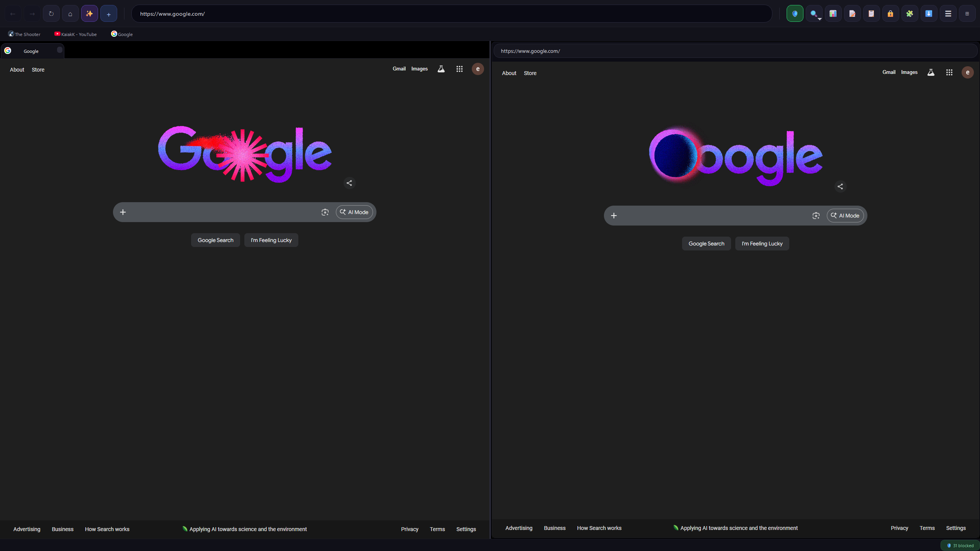This screenshot has height=551, width=980.
Task: Open the blue downloads arrow icon
Action: tap(929, 14)
